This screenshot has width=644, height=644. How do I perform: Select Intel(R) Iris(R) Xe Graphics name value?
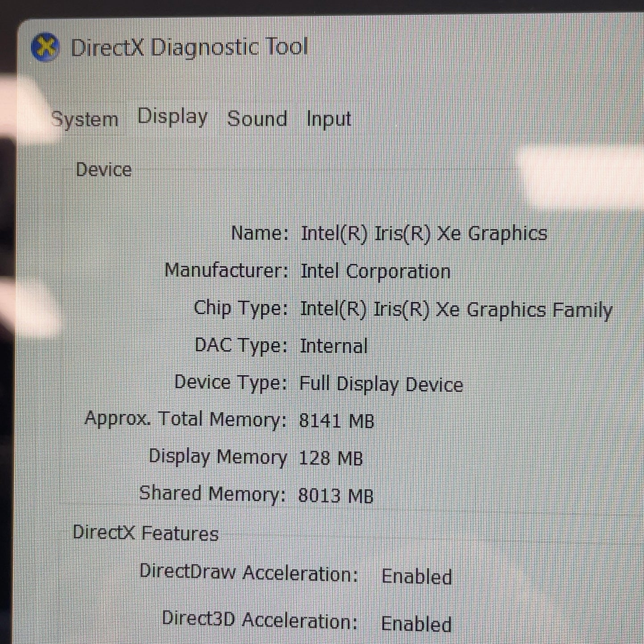pos(424,234)
